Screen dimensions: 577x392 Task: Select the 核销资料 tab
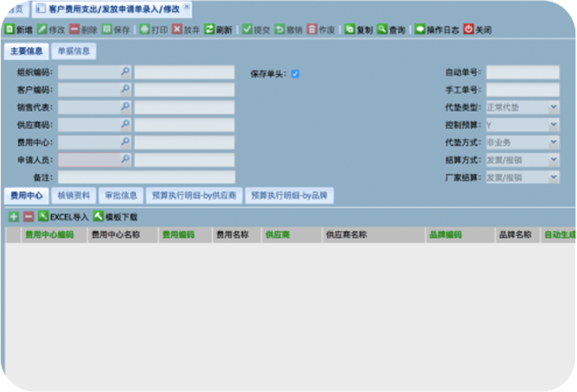pyautogui.click(x=73, y=196)
